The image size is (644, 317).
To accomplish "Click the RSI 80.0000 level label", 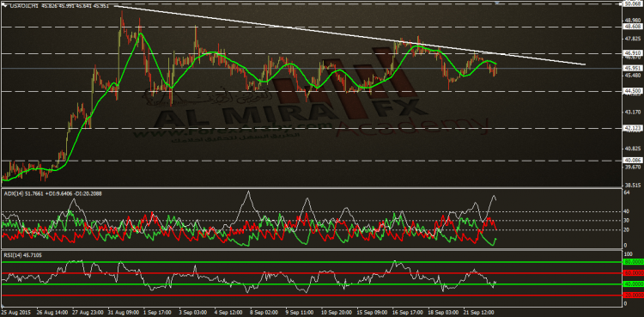I will (633, 261).
